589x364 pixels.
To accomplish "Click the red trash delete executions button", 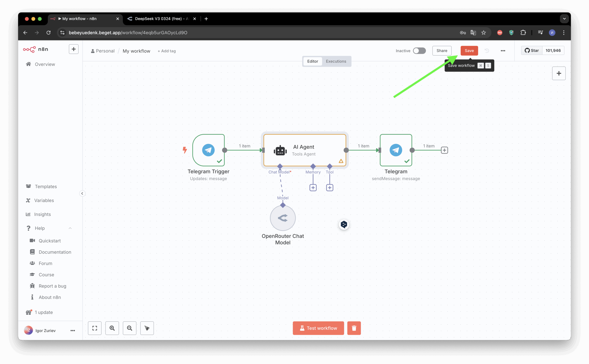I will click(x=354, y=328).
